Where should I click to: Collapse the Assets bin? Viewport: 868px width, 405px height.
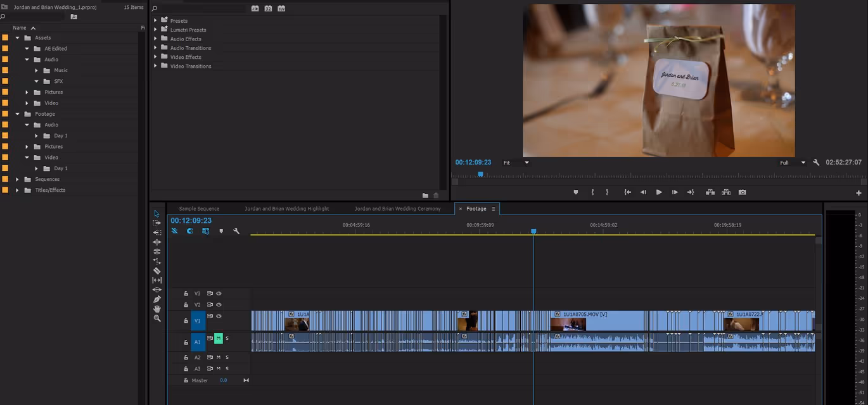pyautogui.click(x=18, y=37)
